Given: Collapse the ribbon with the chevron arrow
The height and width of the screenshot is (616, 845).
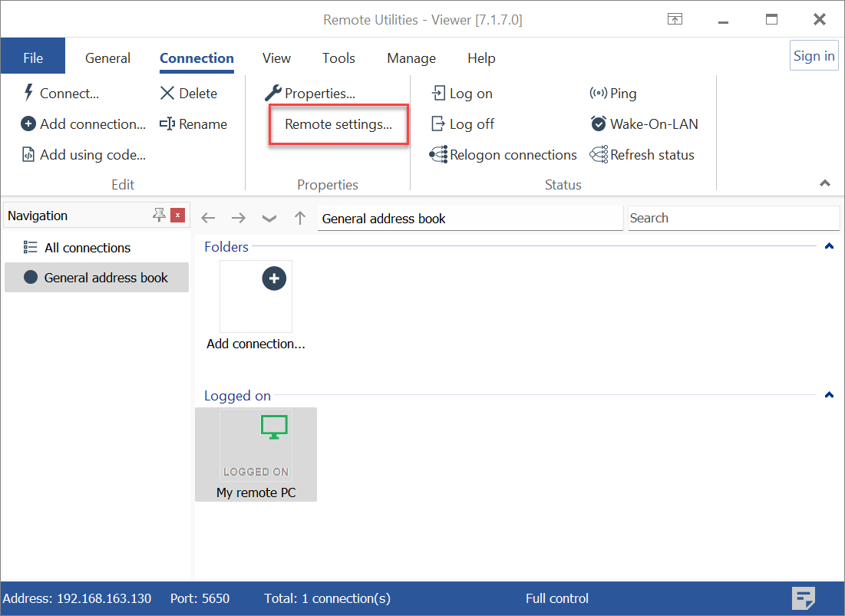Looking at the screenshot, I should click(x=825, y=183).
